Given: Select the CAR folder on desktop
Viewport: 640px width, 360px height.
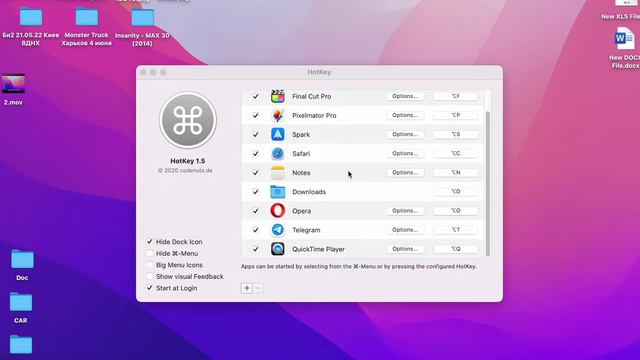Looking at the screenshot, I should 21,302.
